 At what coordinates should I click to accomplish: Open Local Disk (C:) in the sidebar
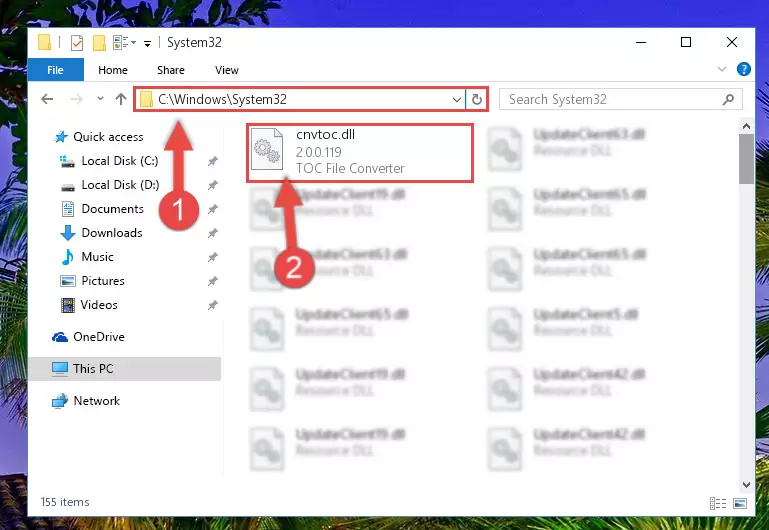click(120, 161)
